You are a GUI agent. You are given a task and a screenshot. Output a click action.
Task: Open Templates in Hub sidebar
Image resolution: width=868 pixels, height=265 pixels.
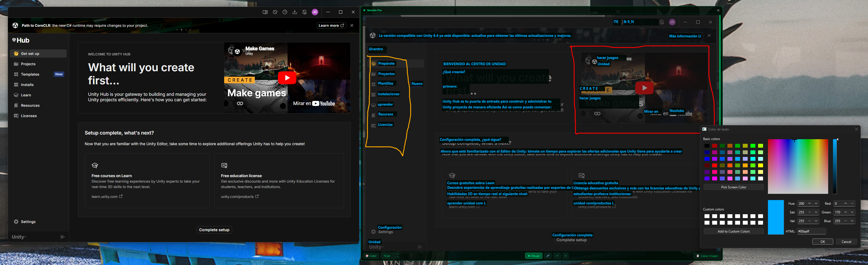(x=39, y=74)
